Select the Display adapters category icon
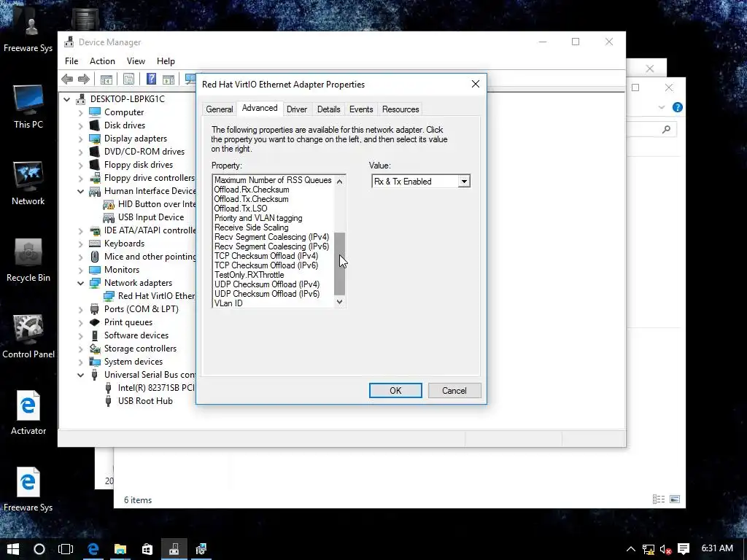The height and width of the screenshot is (560, 747). (95, 139)
